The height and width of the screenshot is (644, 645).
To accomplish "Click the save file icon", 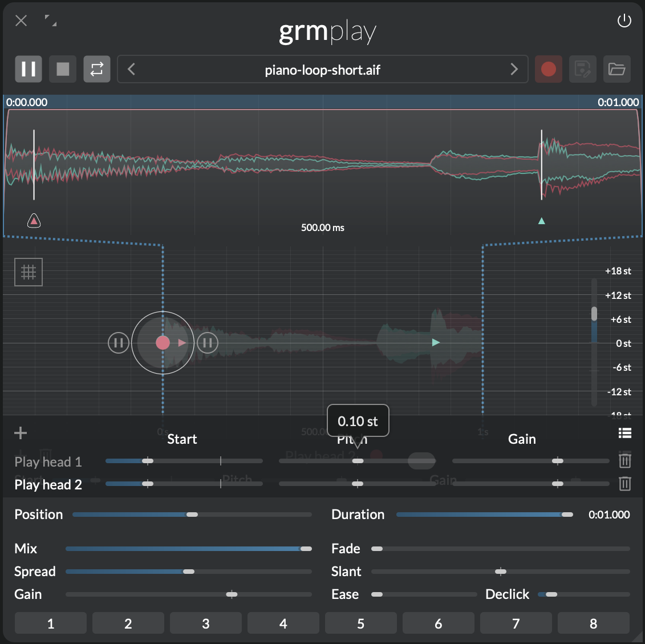I will (582, 70).
